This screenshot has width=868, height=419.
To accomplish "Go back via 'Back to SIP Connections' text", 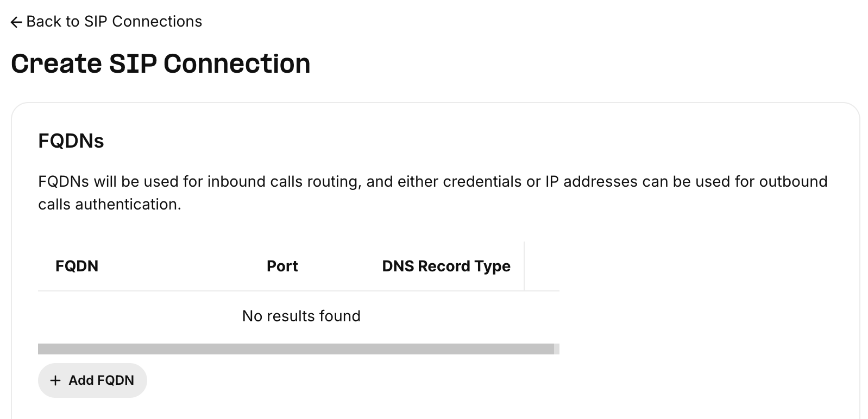I will pos(114,22).
